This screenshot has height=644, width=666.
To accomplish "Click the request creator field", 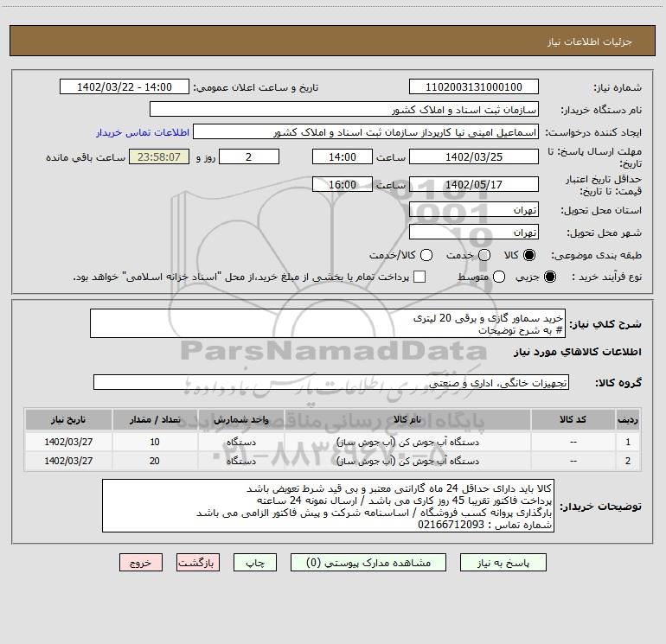I will click(x=366, y=132).
